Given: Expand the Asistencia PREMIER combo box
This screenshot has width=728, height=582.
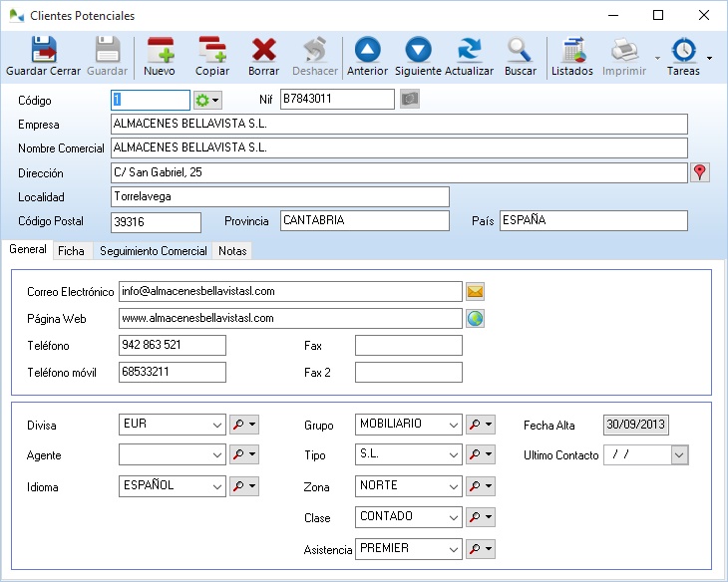Looking at the screenshot, I should 453,549.
